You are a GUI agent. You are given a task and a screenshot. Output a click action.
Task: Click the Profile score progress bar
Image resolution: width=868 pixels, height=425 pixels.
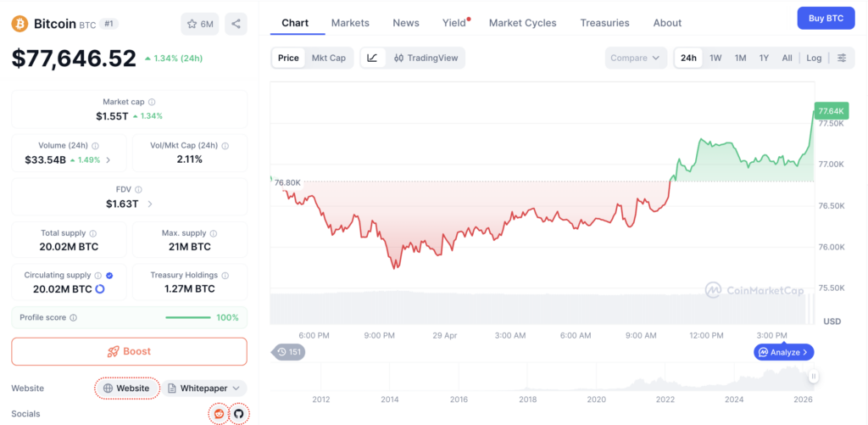coord(188,317)
